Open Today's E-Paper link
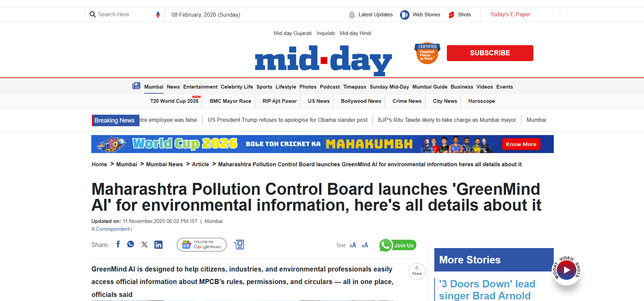 point(510,15)
